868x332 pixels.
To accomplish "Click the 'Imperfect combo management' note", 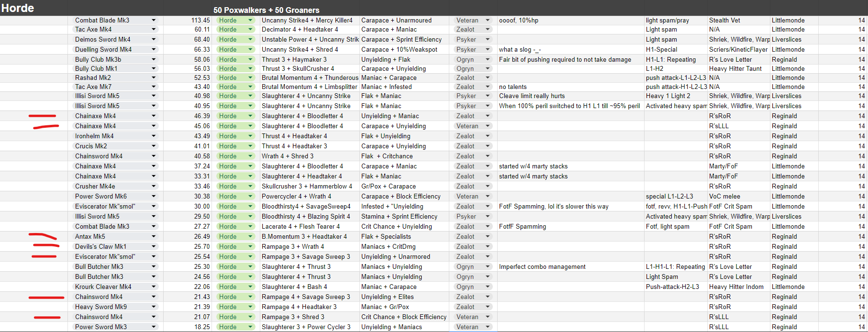I will [x=570, y=267].
